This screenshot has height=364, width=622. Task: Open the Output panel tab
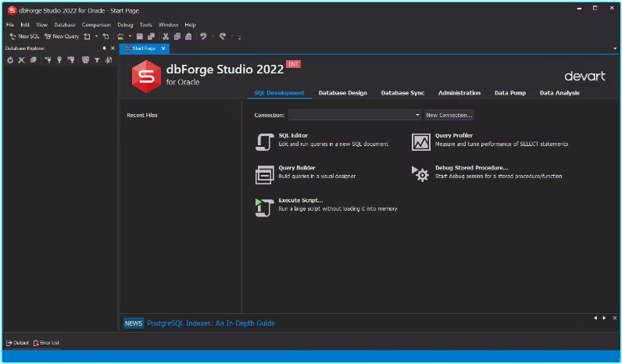17,343
